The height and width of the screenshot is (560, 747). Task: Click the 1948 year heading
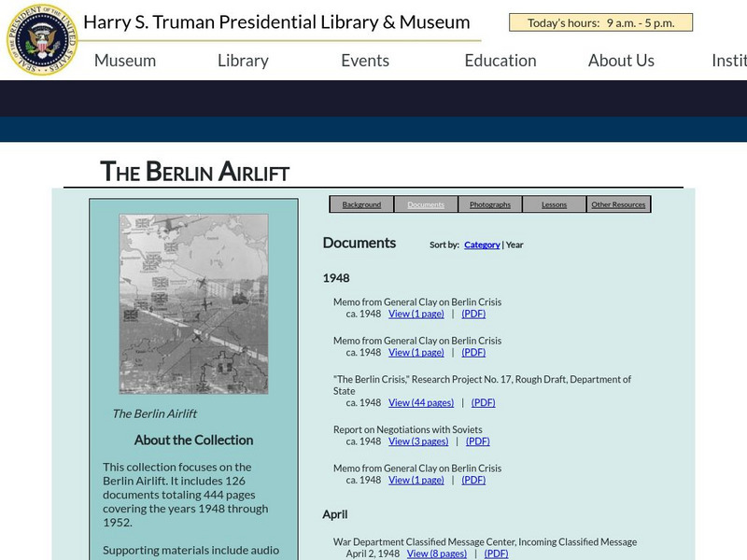pyautogui.click(x=336, y=278)
